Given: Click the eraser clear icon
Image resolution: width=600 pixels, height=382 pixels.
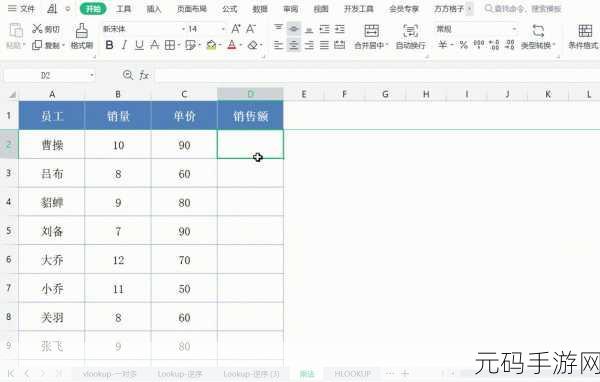Looking at the screenshot, I should tap(253, 45).
